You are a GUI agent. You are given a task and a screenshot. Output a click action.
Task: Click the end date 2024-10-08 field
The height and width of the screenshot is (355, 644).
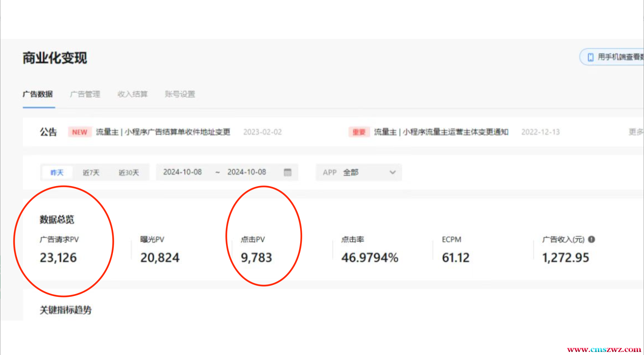(247, 172)
